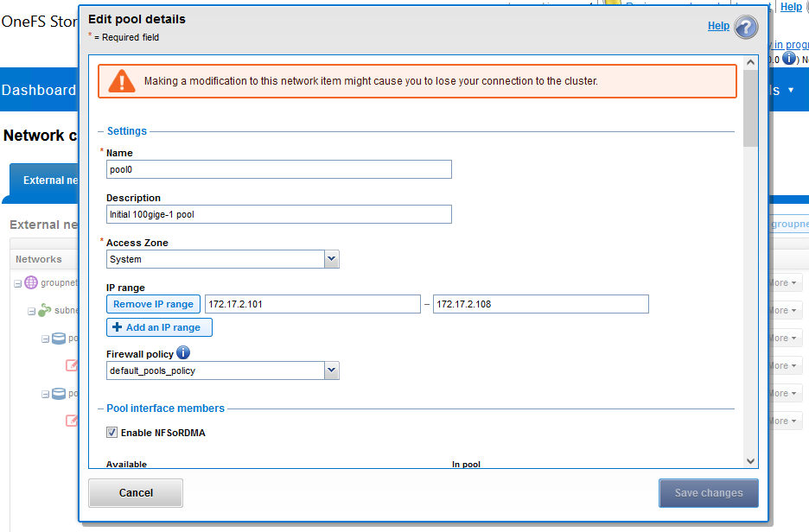Screen dimensions: 809x532
Task: Click the first pool database icon in tree
Action: coord(59,339)
